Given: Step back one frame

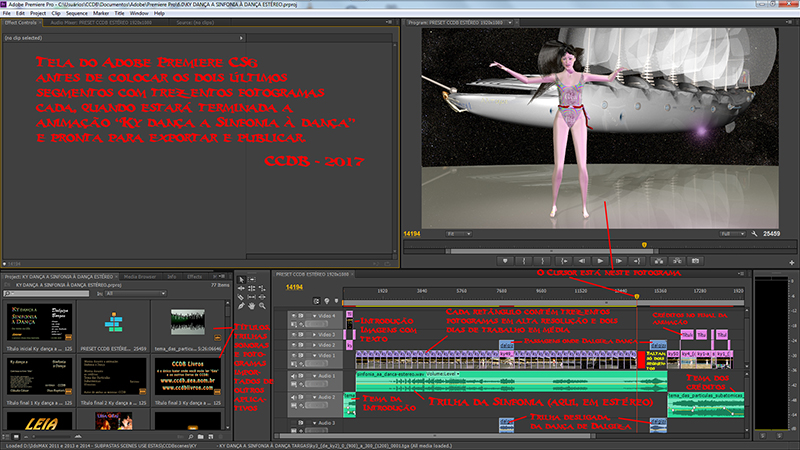Looking at the screenshot, I should (x=582, y=261).
